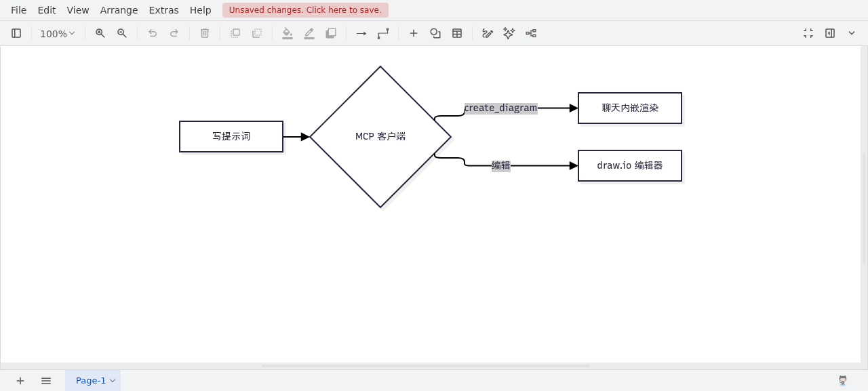Insert a table from toolbar

pos(457,33)
